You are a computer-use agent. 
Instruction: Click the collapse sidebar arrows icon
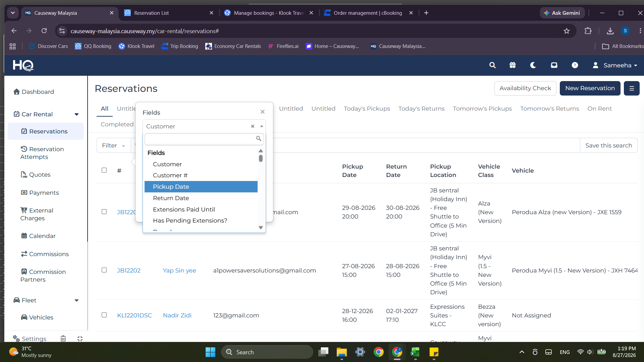point(80,339)
